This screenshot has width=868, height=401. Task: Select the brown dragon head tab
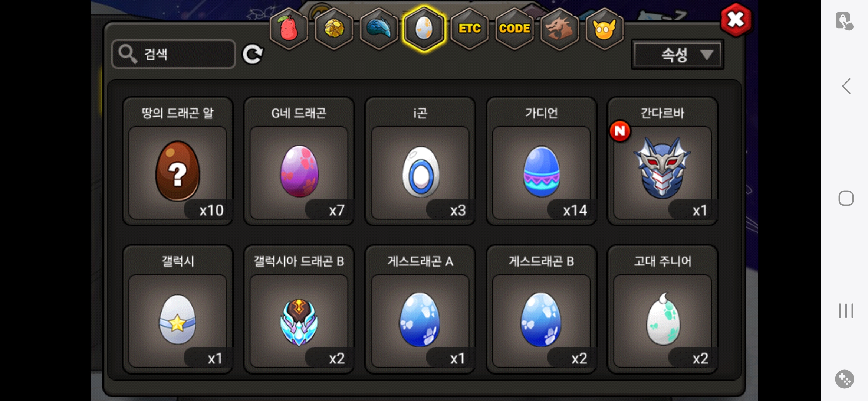[x=559, y=29]
